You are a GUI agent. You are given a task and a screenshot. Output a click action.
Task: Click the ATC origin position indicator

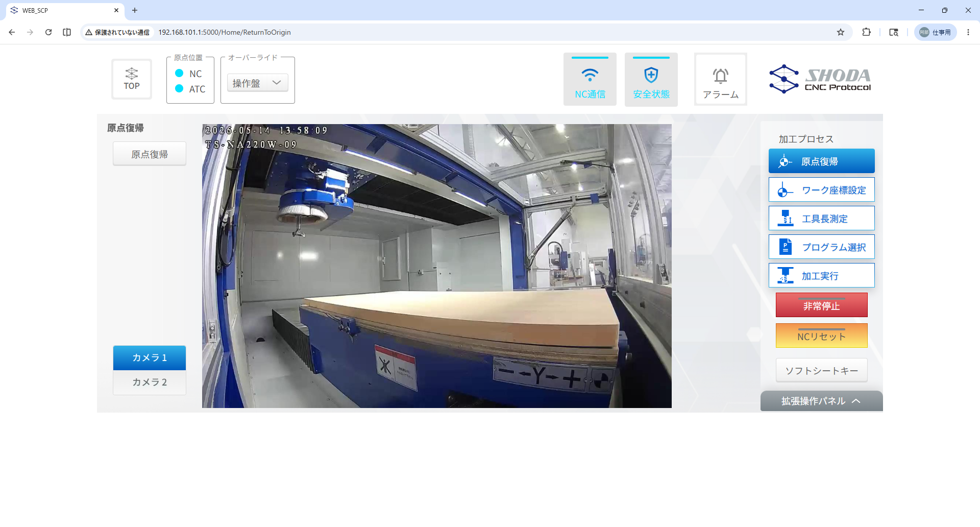179,88
